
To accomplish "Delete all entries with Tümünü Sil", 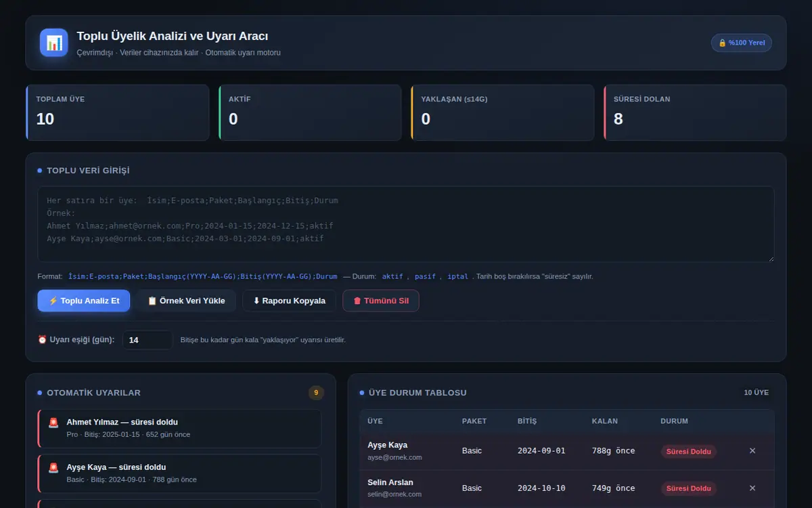I will [x=381, y=301].
